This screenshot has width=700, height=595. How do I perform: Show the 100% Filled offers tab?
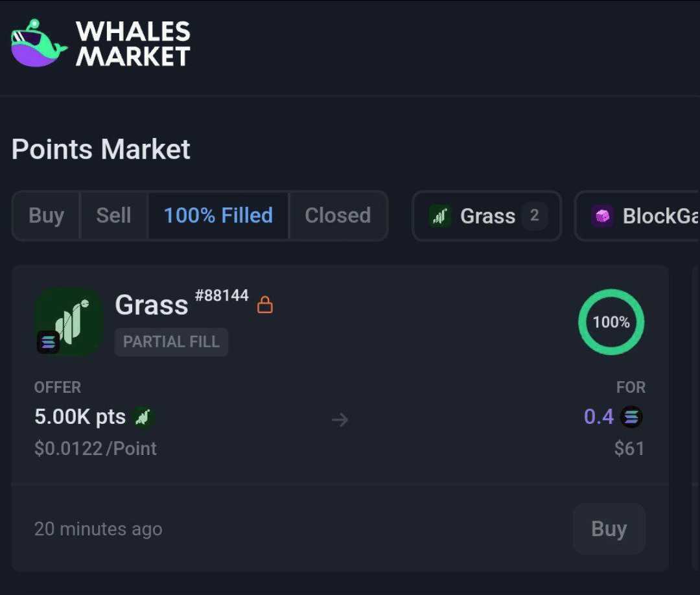coord(218,215)
